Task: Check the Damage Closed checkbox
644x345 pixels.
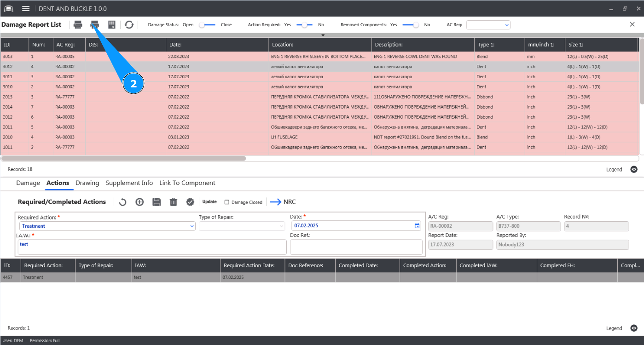Action: coord(227,202)
